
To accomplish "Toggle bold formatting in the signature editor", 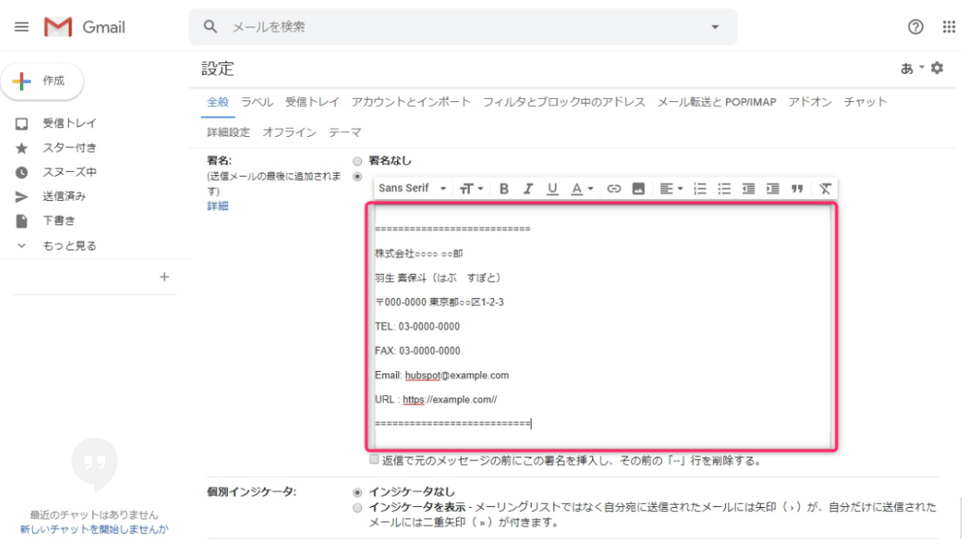I will tap(503, 188).
